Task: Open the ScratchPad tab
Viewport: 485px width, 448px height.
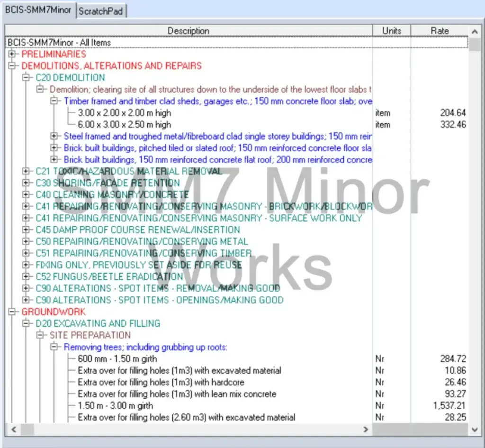Action: coord(101,11)
